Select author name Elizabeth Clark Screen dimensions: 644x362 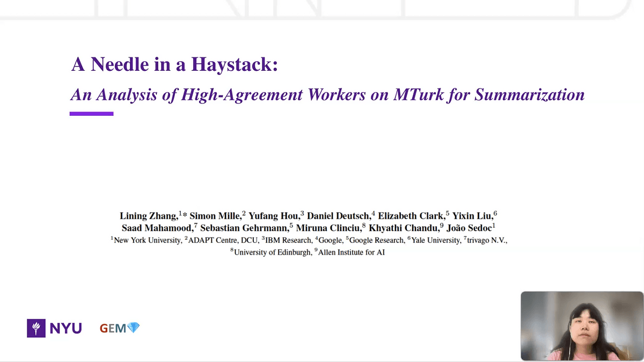[411, 216]
